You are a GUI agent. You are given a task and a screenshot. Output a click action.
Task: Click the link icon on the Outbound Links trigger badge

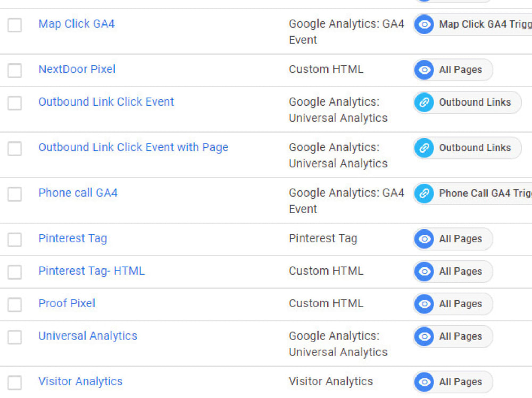point(424,102)
